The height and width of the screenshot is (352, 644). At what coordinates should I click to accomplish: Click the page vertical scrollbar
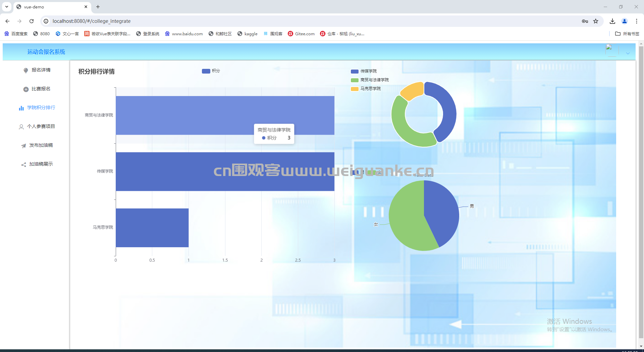(641, 191)
